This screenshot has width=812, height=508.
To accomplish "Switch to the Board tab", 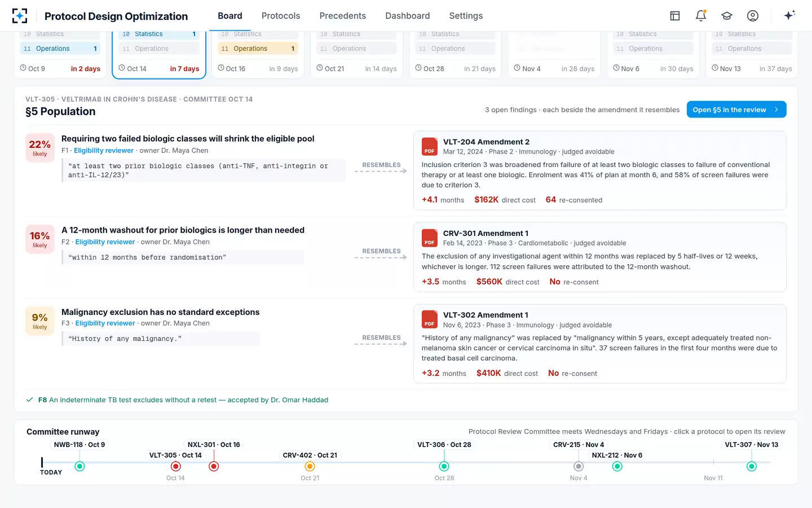I will click(230, 16).
